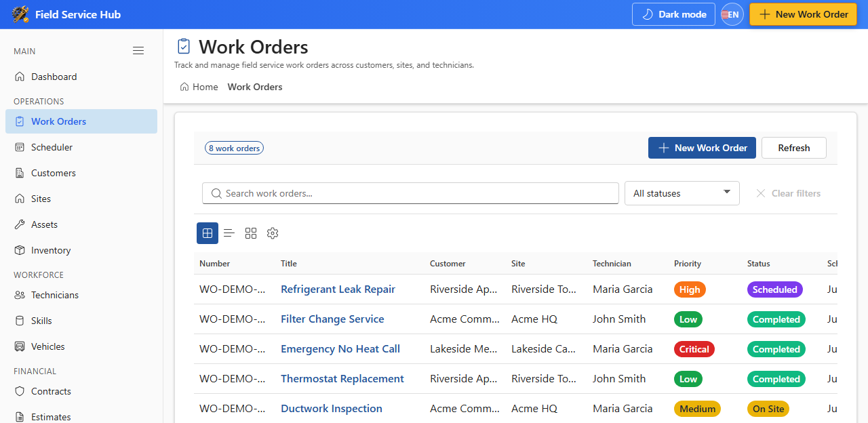Click Clear filters
The height and width of the screenshot is (423, 868).
click(x=788, y=193)
